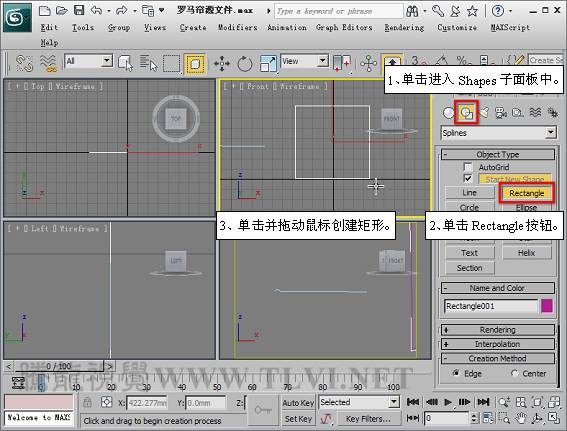
Task: Click the Text shape button
Action: [x=469, y=253]
